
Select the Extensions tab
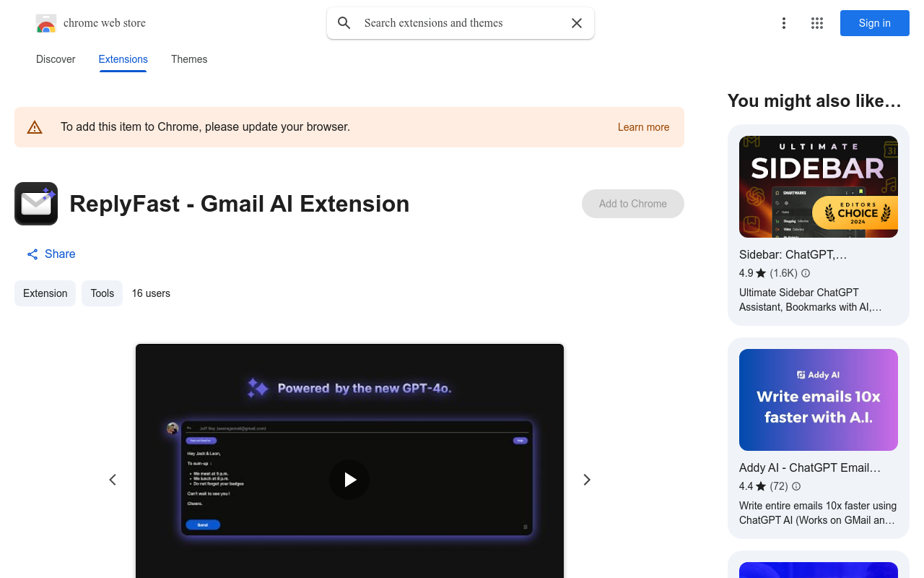[123, 59]
